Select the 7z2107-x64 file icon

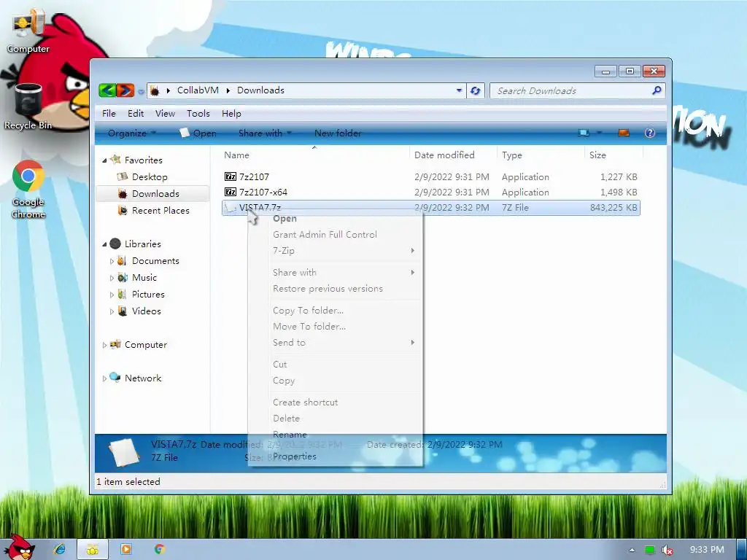click(x=231, y=192)
